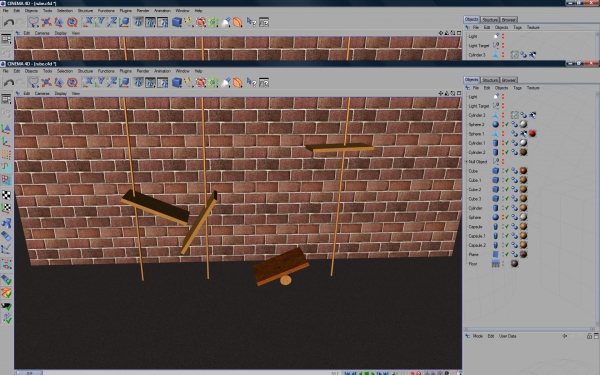Select the Model tool in the left palette

(x=6, y=129)
